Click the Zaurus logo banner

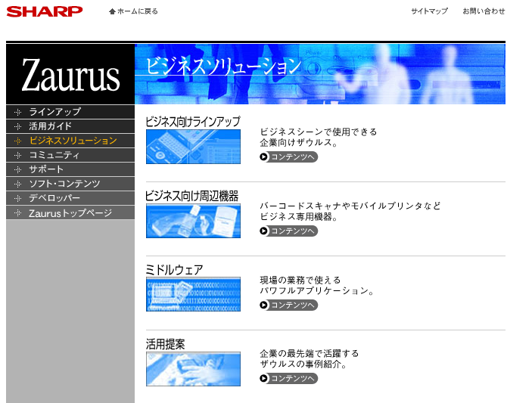pos(70,74)
